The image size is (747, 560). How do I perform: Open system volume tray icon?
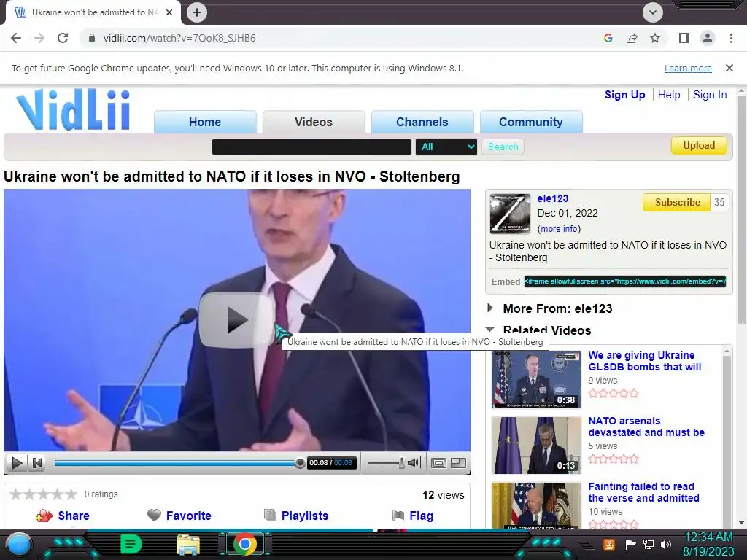point(666,544)
